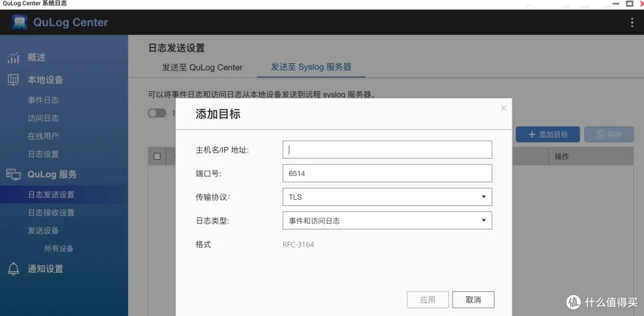Select QuLog 服务 section heading
The image size is (644, 316).
click(x=52, y=174)
